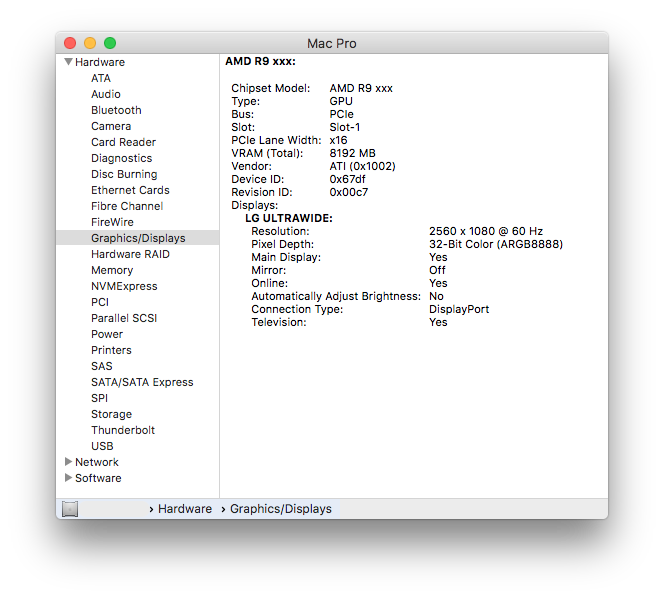Select Printers in the sidebar

click(111, 350)
